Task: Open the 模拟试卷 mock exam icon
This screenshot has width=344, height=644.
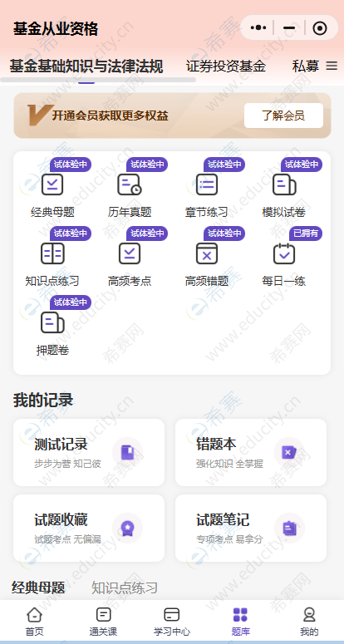Action: pyautogui.click(x=284, y=184)
